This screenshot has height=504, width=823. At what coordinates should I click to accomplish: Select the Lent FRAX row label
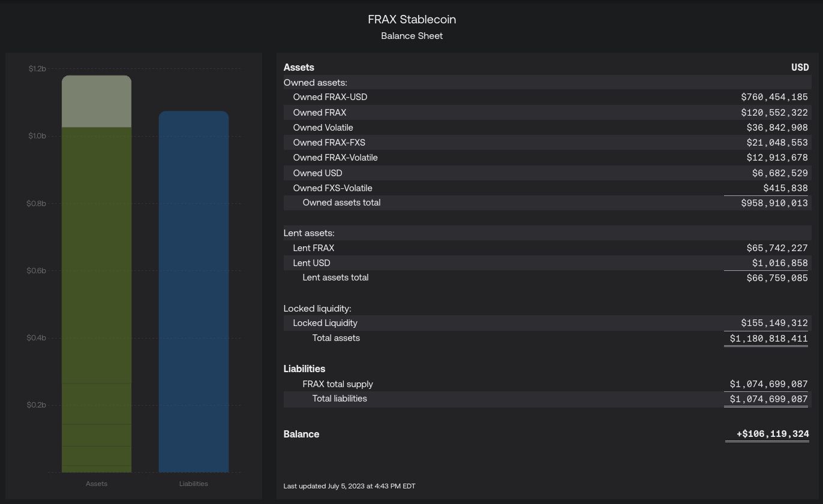(313, 248)
